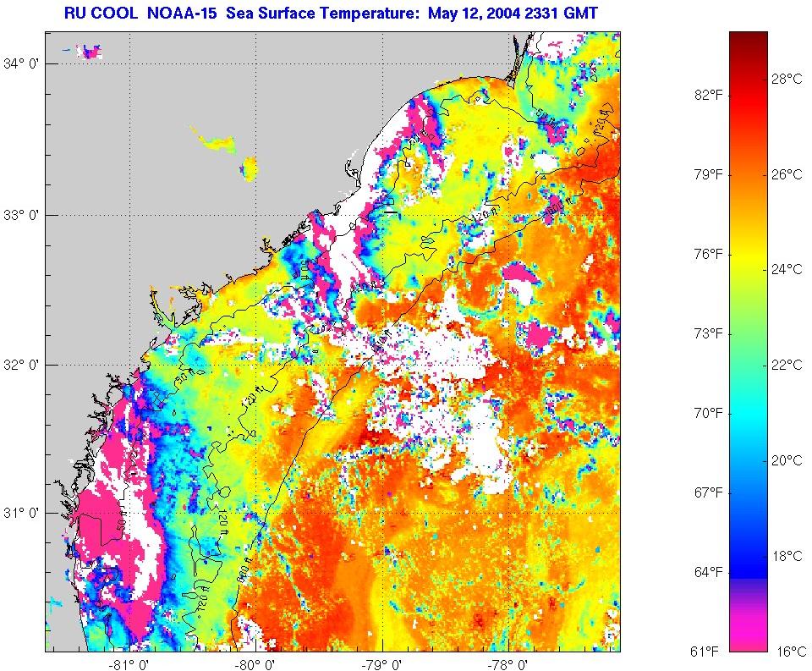
Task: Click the '-78° 0'' longitude label
Action: [509, 664]
